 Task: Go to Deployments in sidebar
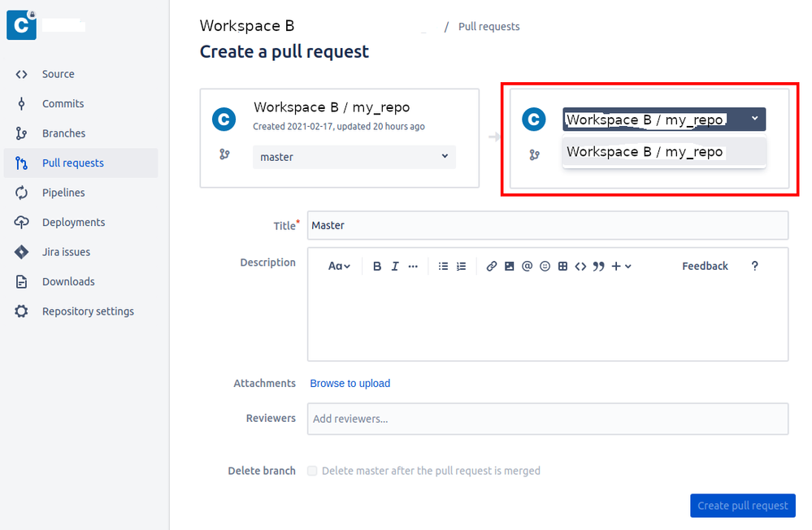pos(73,222)
